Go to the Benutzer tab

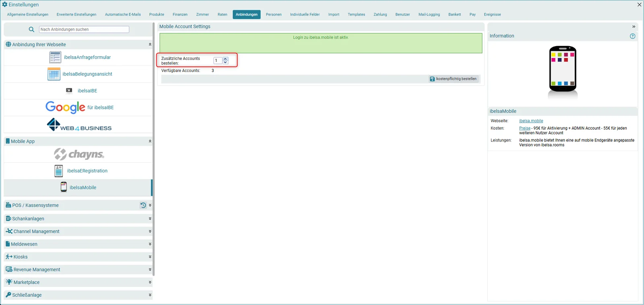pyautogui.click(x=402, y=14)
